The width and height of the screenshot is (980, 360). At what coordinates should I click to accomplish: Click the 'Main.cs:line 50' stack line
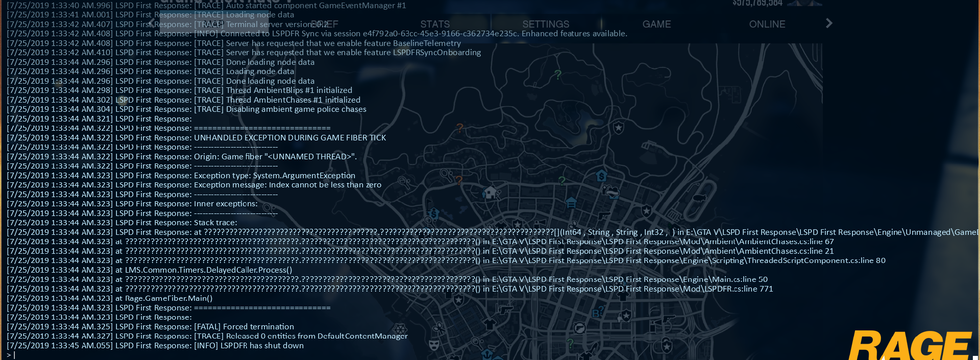pos(387,279)
